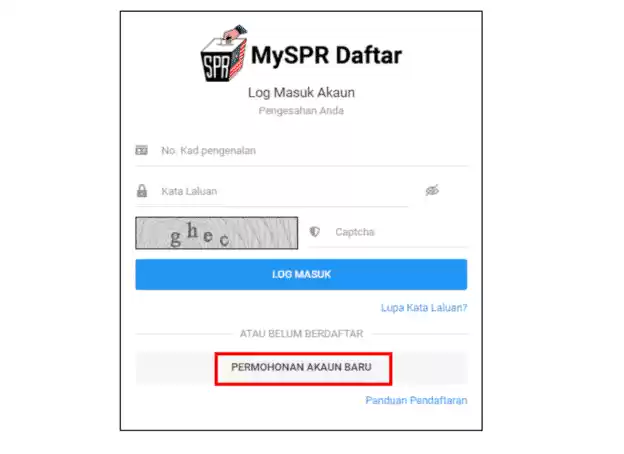Click the letter g in the captcha image
Viewport: 624px width, 454px height.
[176, 238]
